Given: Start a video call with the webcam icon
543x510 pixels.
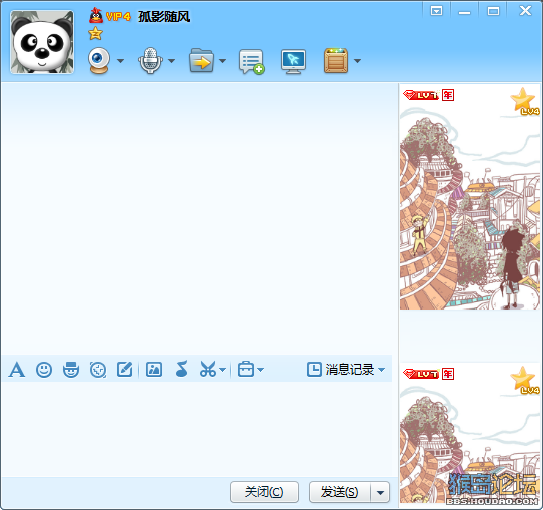Looking at the screenshot, I should pos(99,60).
